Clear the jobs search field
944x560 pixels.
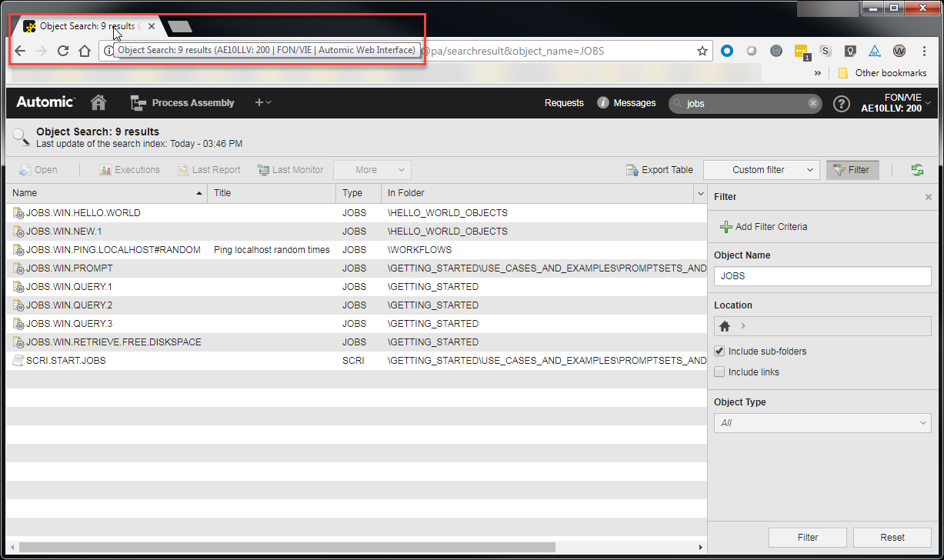coord(812,102)
